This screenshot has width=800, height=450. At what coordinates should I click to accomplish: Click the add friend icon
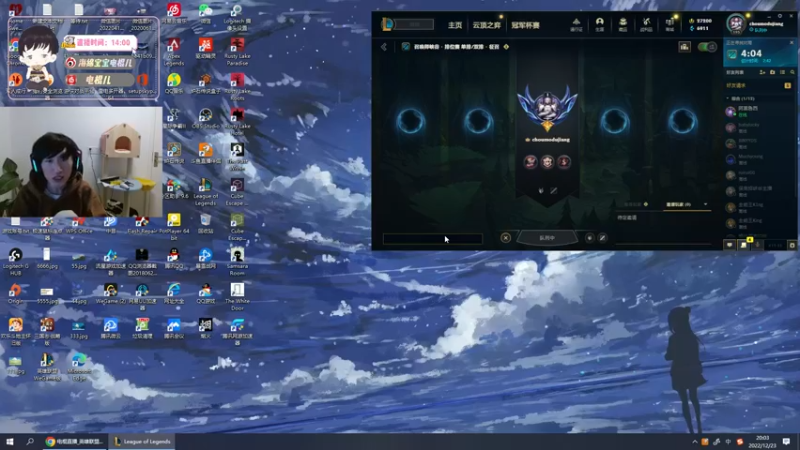pyautogui.click(x=762, y=72)
